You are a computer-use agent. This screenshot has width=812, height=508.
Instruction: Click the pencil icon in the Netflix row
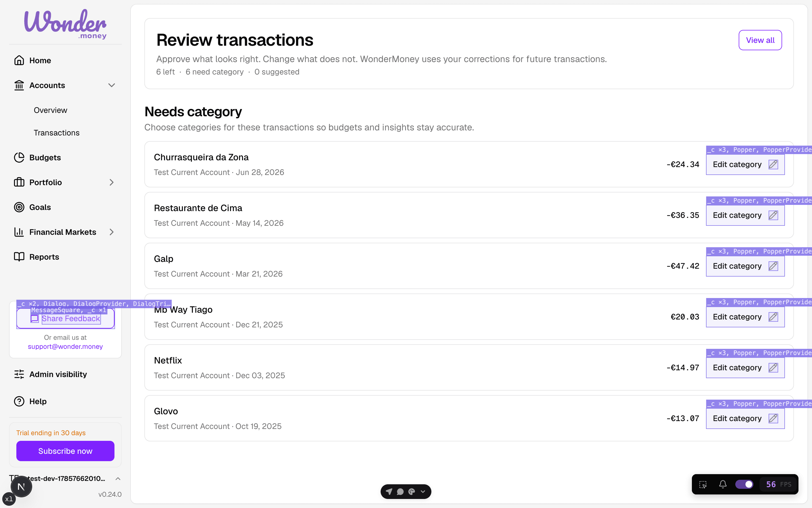tap(773, 367)
